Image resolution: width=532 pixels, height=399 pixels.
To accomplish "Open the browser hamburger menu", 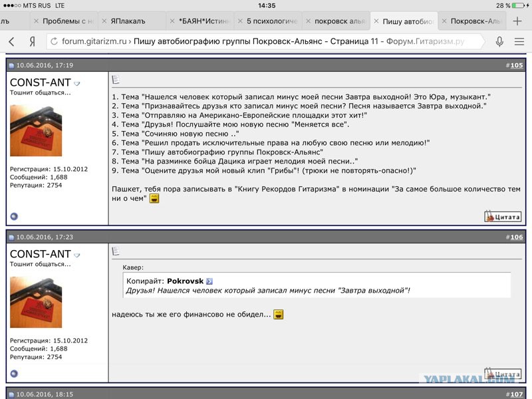I will [519, 41].
